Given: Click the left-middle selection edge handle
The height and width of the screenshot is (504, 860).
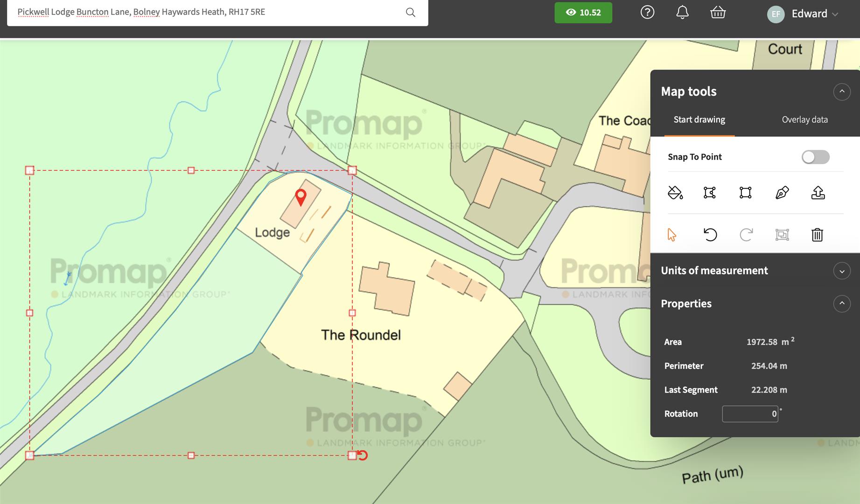Looking at the screenshot, I should (29, 313).
